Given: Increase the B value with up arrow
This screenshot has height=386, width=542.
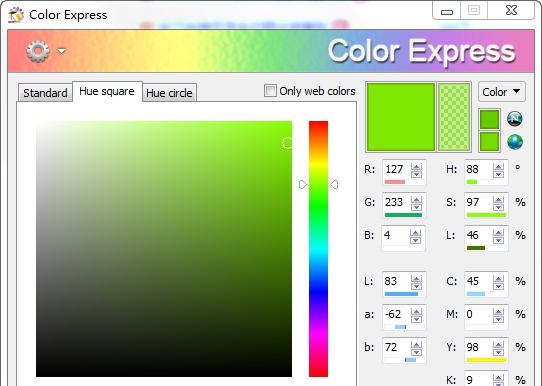Looking at the screenshot, I should pyautogui.click(x=415, y=232).
